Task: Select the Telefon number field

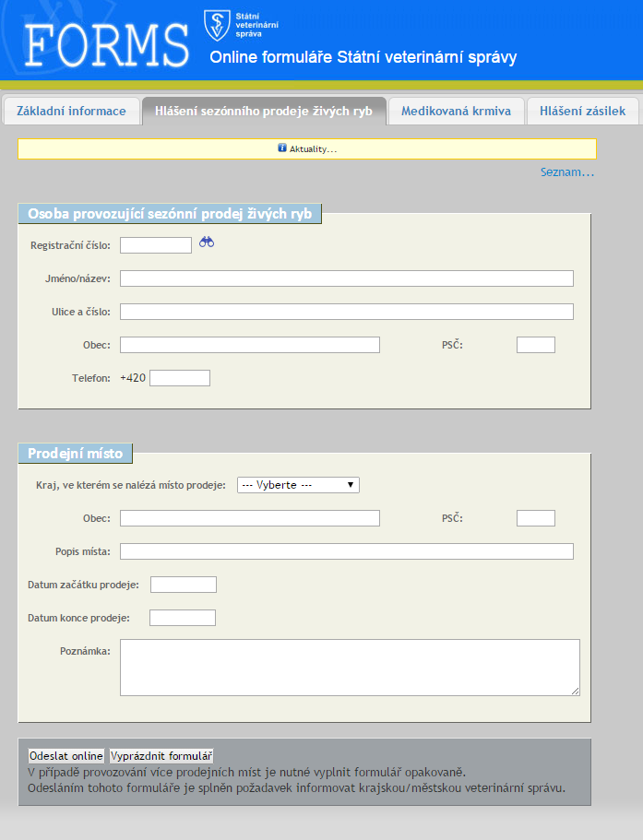Action: pos(180,378)
